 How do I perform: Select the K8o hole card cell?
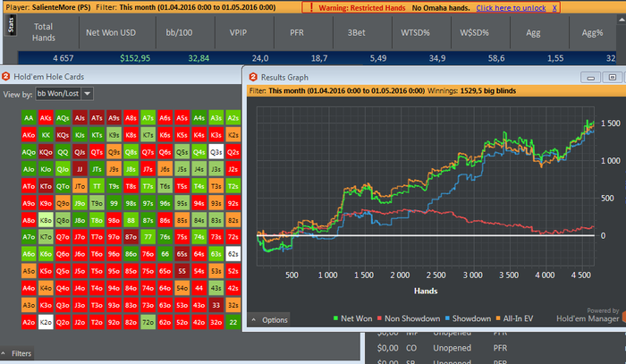[x=46, y=220]
